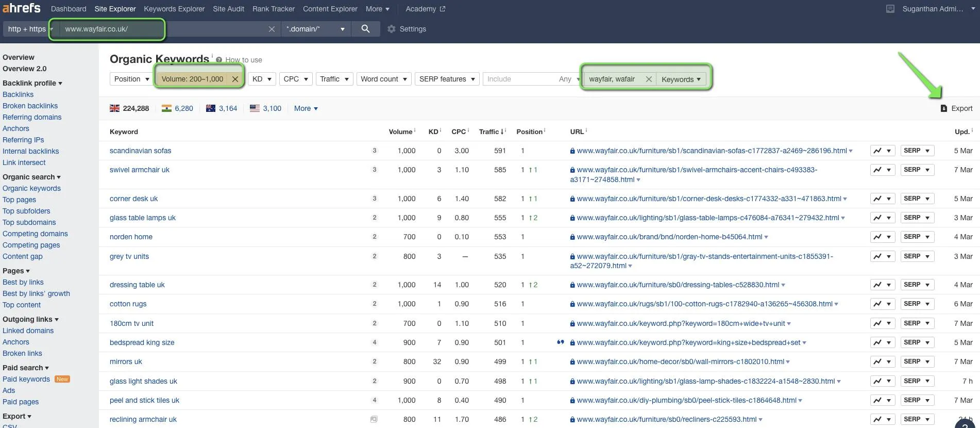Image resolution: width=980 pixels, height=428 pixels.
Task: Click the Export button
Action: [956, 108]
